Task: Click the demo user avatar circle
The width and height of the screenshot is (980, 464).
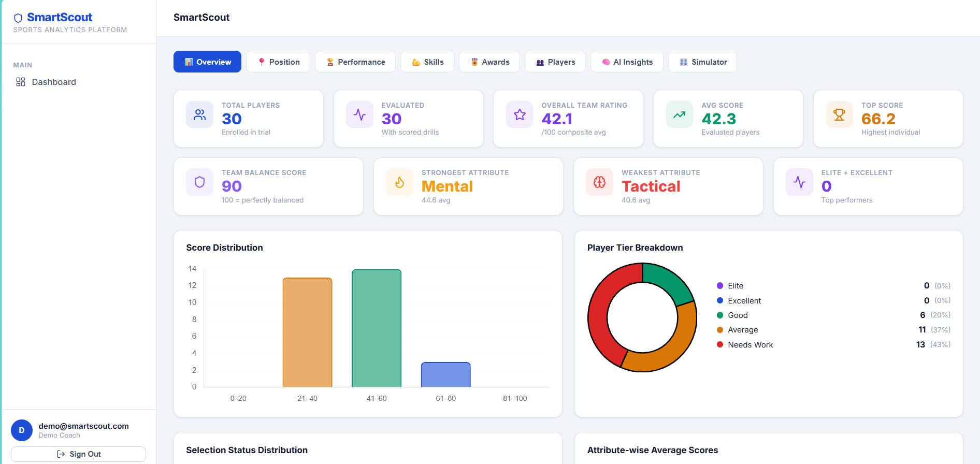Action: 22,430
